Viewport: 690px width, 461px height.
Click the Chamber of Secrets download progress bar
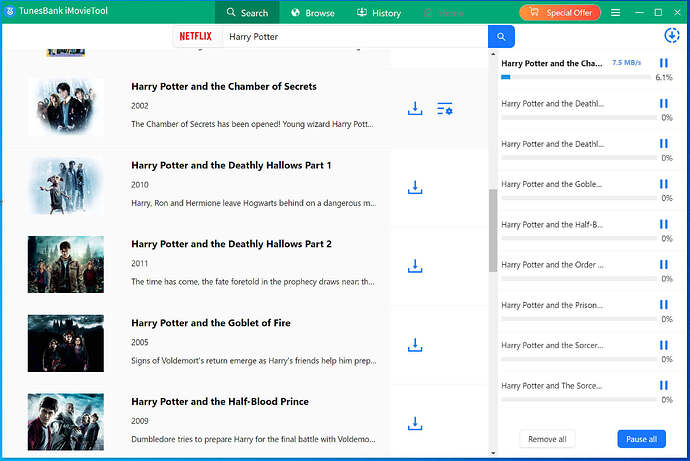(575, 77)
